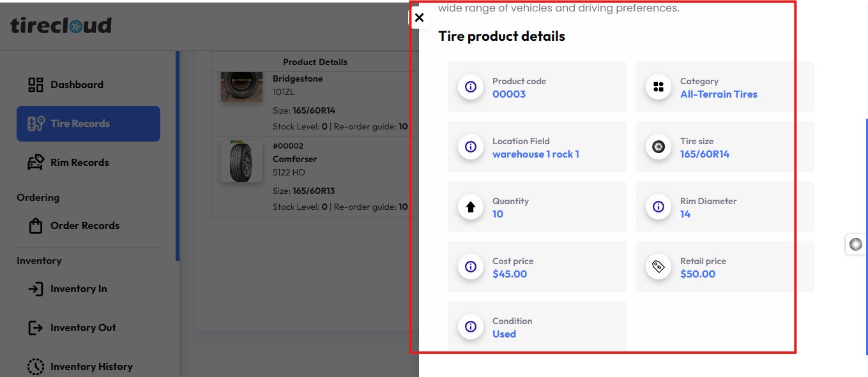The height and width of the screenshot is (377, 868).
Task: Go to Rim Records
Action: point(79,163)
